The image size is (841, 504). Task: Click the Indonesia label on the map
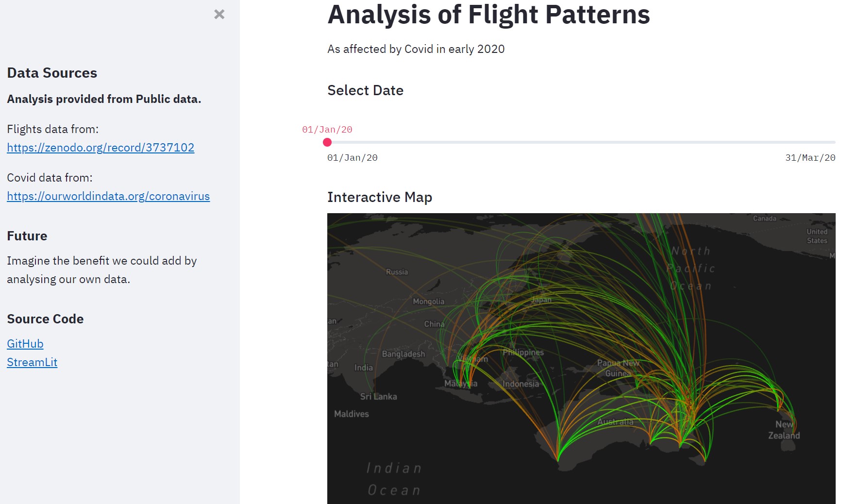pyautogui.click(x=521, y=384)
